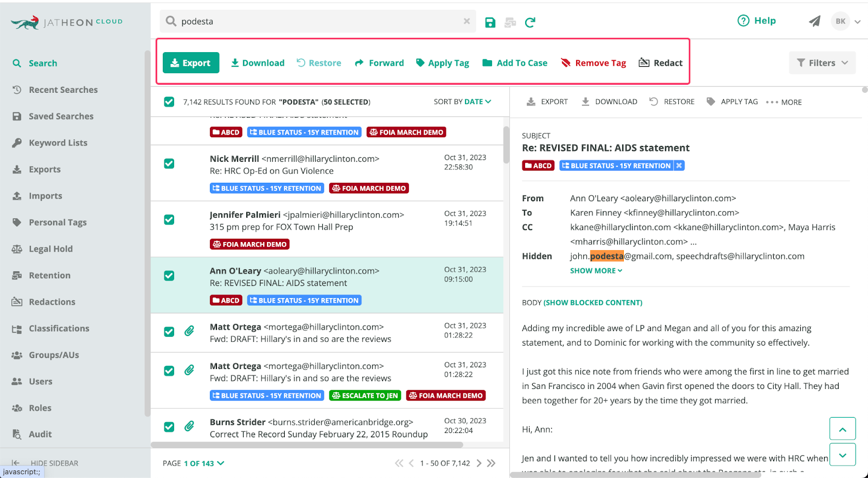868x478 pixels.
Task: Click Download in the preview pane
Action: [609, 102]
